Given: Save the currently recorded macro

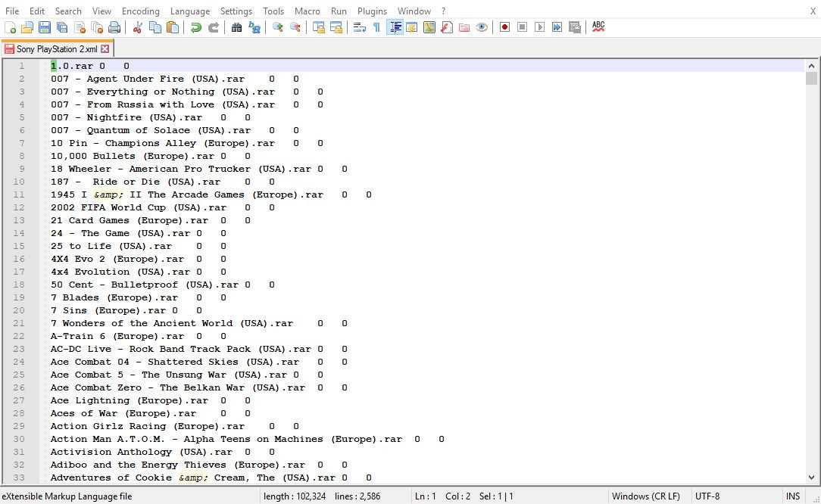Looking at the screenshot, I should click(x=574, y=27).
